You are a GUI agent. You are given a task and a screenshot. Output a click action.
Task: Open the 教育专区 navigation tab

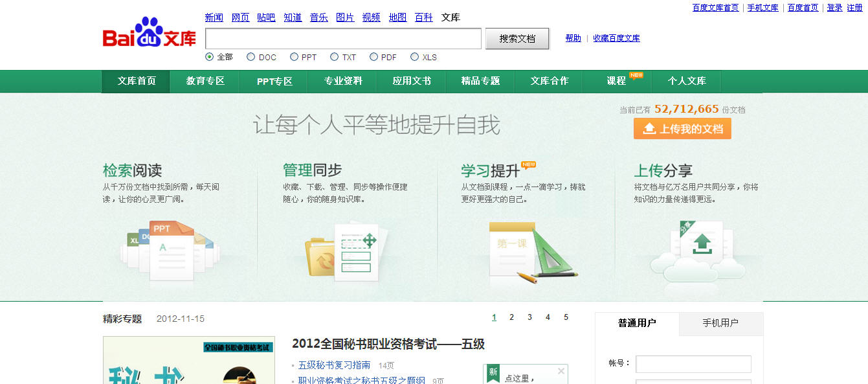pyautogui.click(x=205, y=81)
